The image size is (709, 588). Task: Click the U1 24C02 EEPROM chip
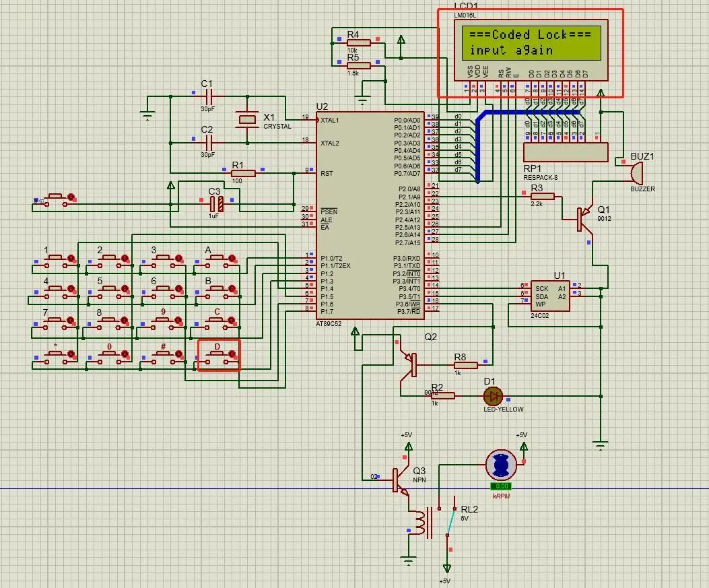[x=549, y=295]
